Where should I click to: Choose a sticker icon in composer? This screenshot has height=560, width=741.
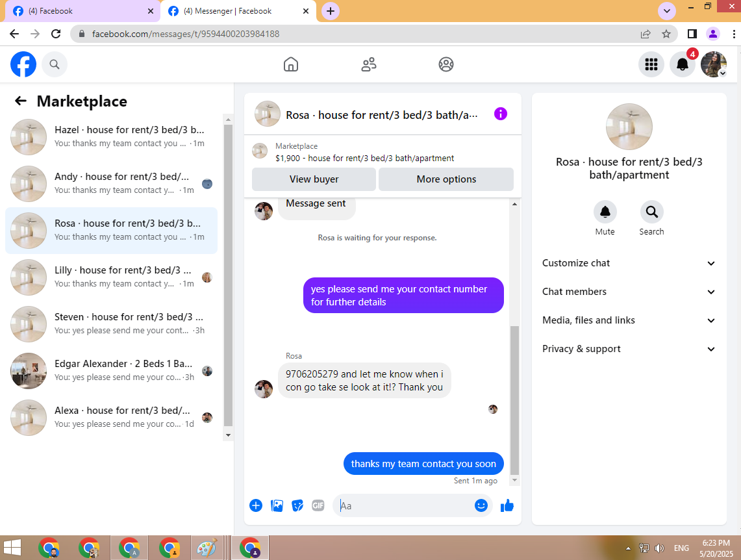point(297,505)
